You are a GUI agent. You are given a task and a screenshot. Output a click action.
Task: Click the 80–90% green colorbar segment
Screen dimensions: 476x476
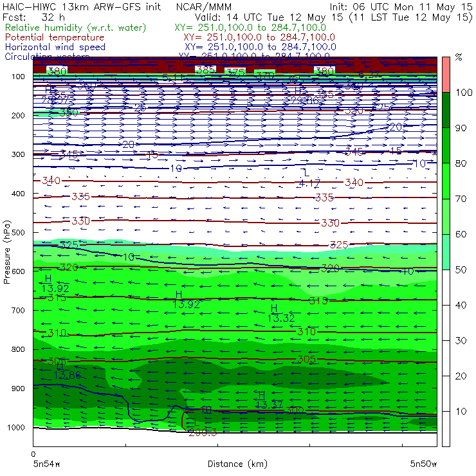446,145
